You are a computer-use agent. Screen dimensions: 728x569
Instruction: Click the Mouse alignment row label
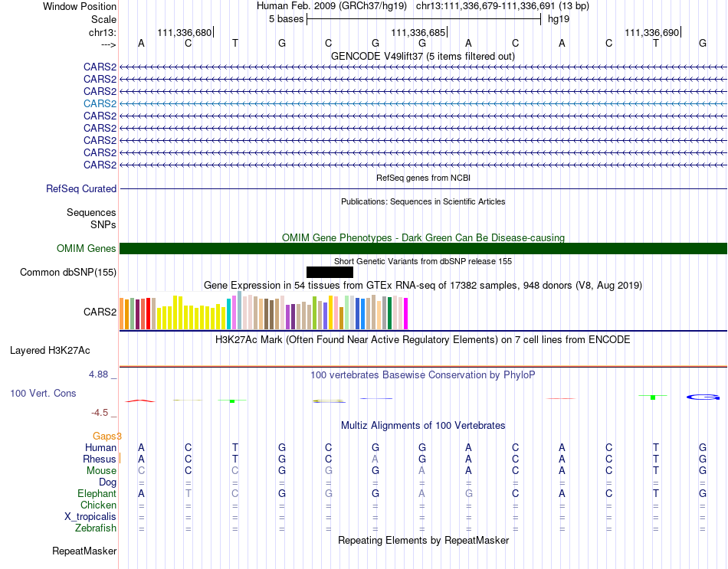(101, 471)
